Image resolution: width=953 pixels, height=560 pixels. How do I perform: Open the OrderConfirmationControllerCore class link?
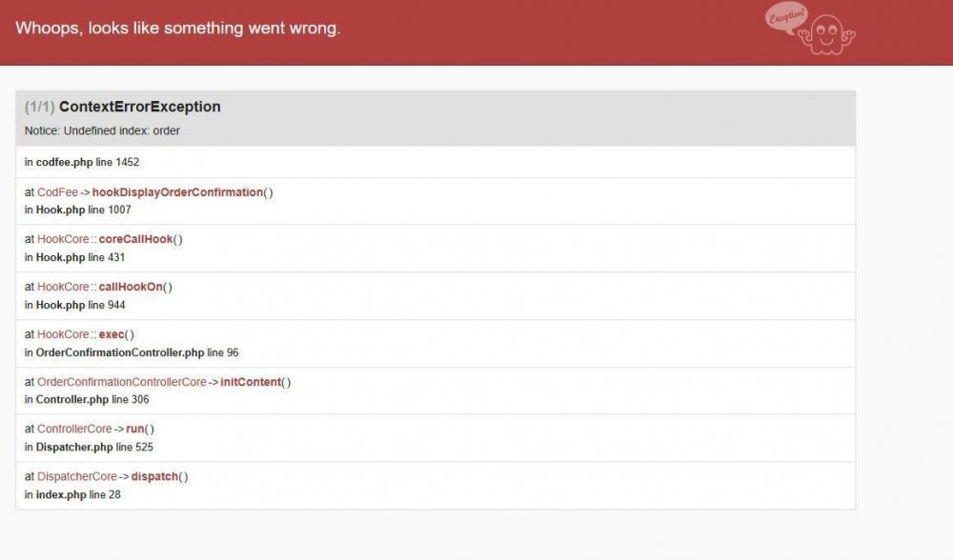click(x=121, y=382)
